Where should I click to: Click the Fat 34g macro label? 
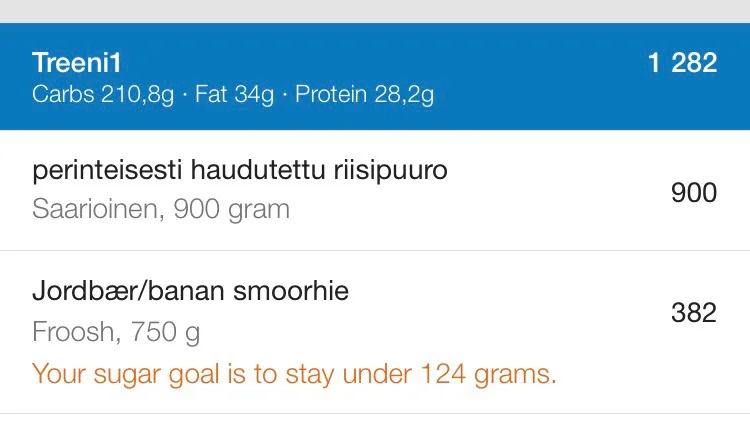click(x=234, y=95)
